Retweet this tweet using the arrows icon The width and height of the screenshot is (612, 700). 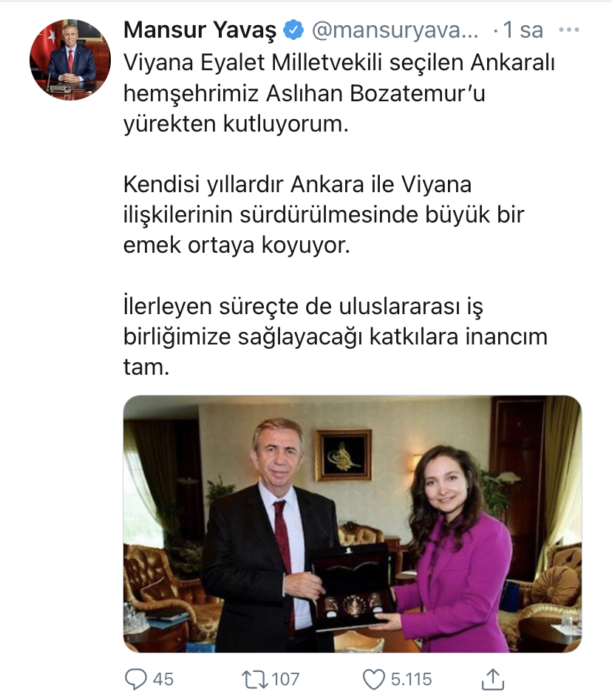pos(254,679)
